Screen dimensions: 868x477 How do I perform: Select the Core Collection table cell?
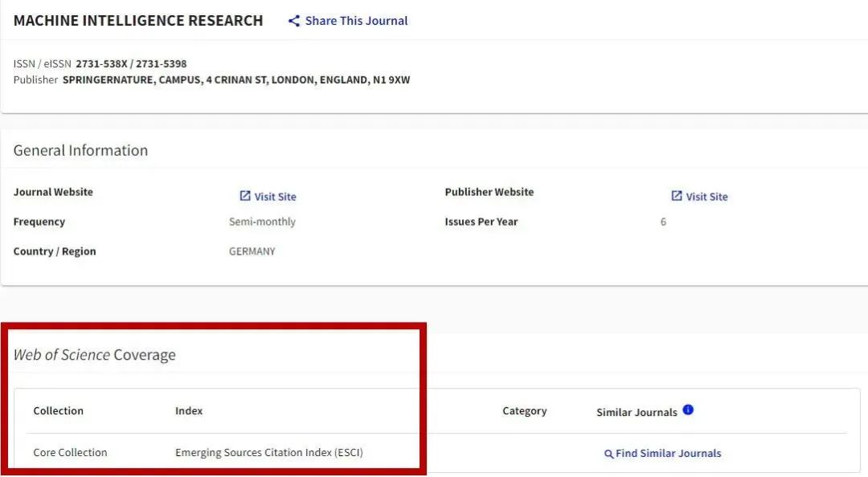point(70,453)
